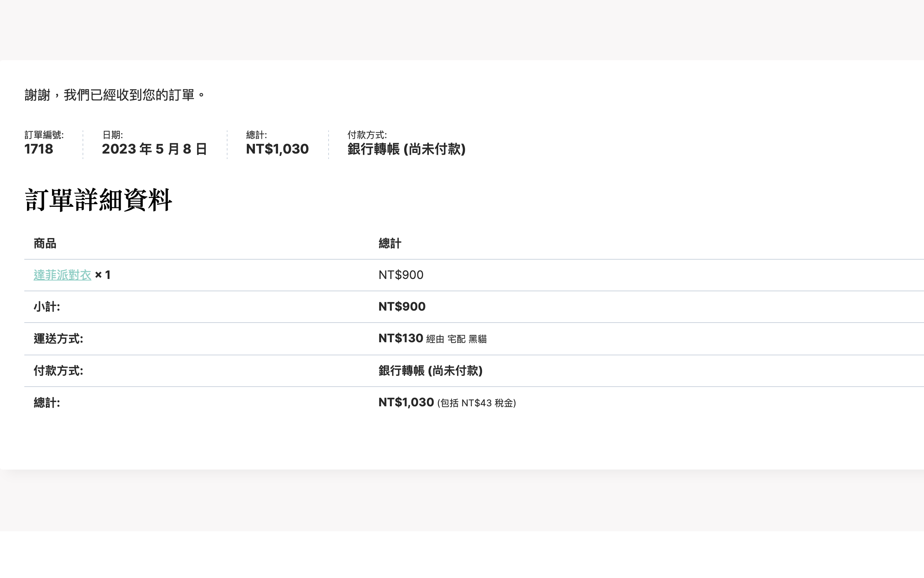This screenshot has width=924, height=578.
Task: Click 銀行轉帳 (尚未付款) in the details table
Action: [x=430, y=371]
